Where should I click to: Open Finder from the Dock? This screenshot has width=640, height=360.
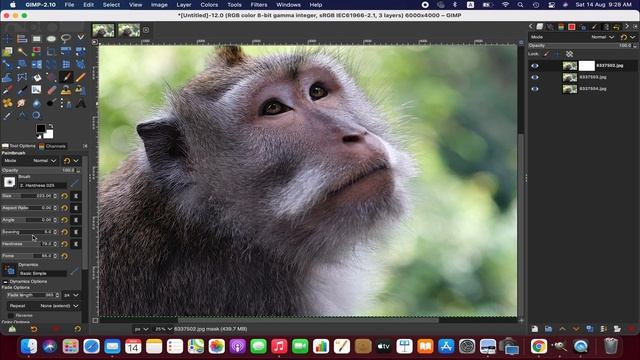pyautogui.click(x=29, y=347)
